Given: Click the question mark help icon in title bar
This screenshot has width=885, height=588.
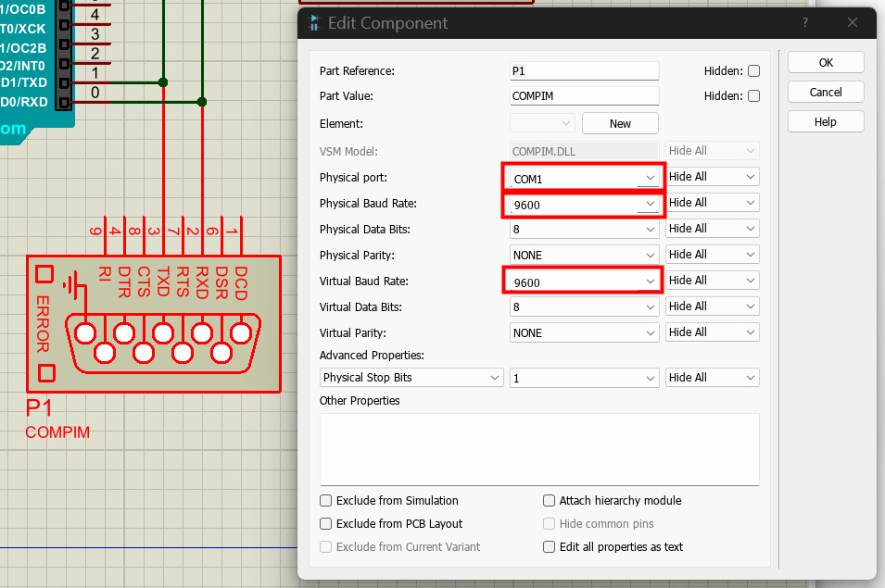Looking at the screenshot, I should click(x=804, y=23).
